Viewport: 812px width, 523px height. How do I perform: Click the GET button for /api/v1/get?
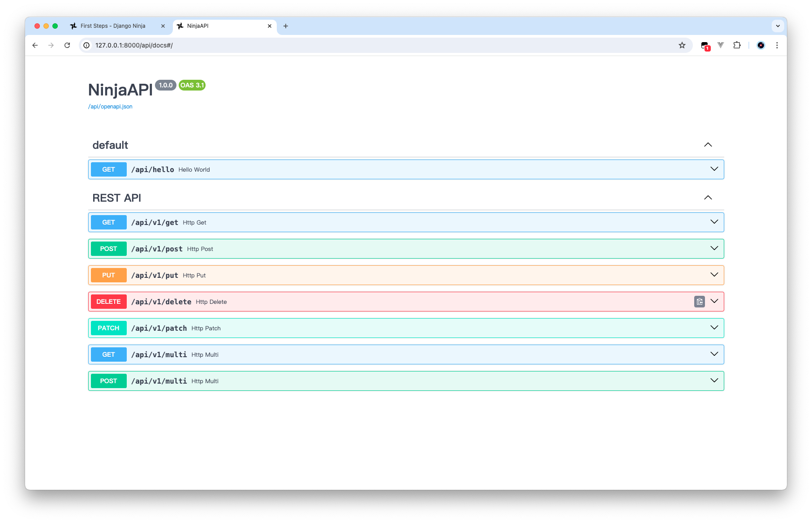109,222
